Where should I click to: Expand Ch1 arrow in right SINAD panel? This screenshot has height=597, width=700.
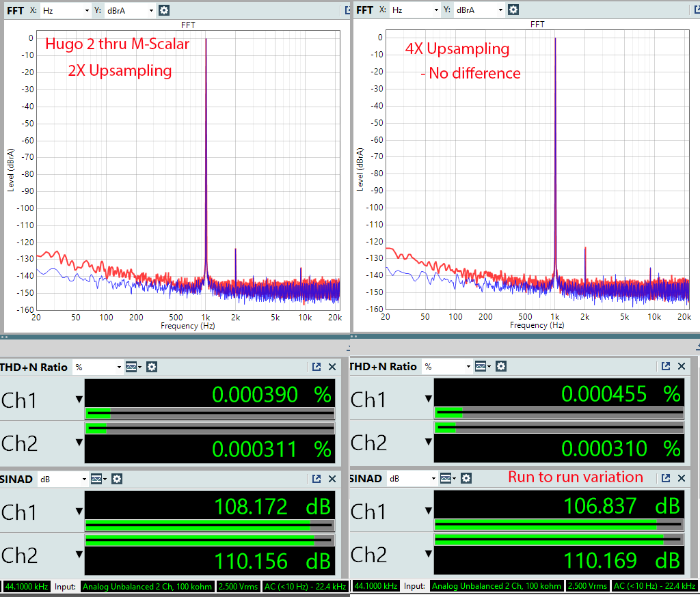(x=428, y=510)
